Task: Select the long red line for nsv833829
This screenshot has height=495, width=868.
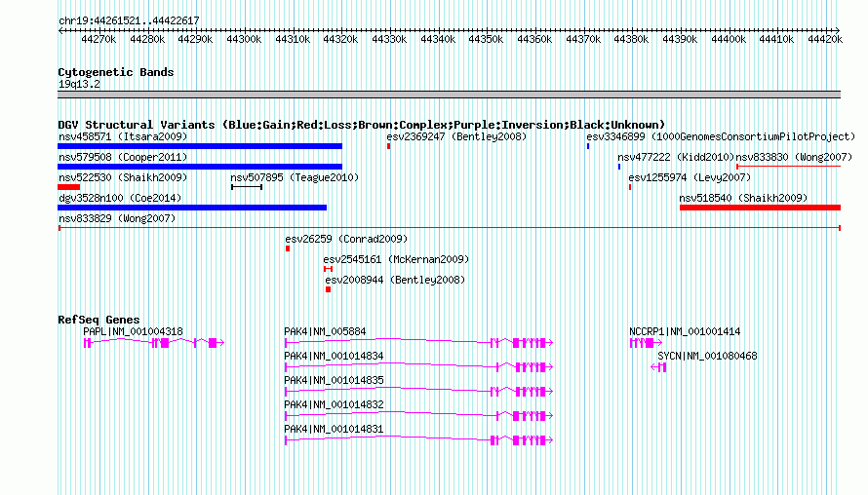Action: pos(450,228)
